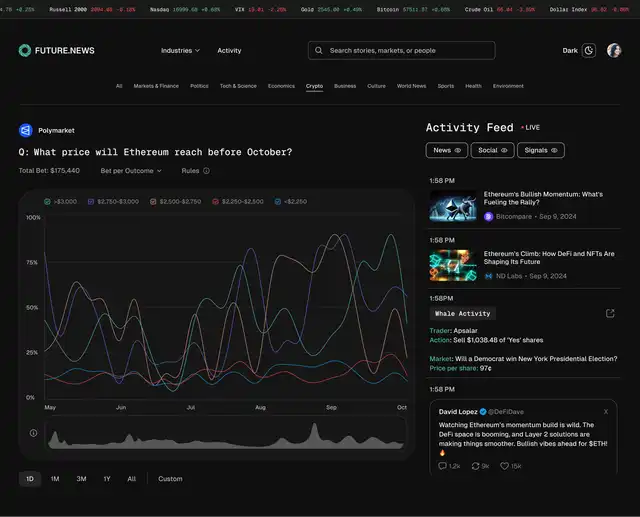The image size is (640, 517).
Task: Select the World News tab
Action: pos(411,86)
